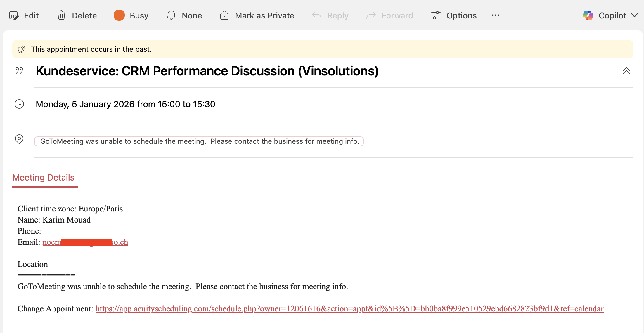Click the Copilot logo icon
This screenshot has width=644, height=333.
(588, 15)
